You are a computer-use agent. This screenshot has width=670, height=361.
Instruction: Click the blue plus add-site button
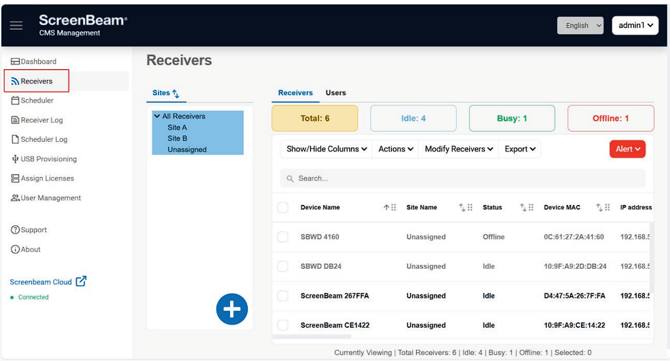point(232,309)
